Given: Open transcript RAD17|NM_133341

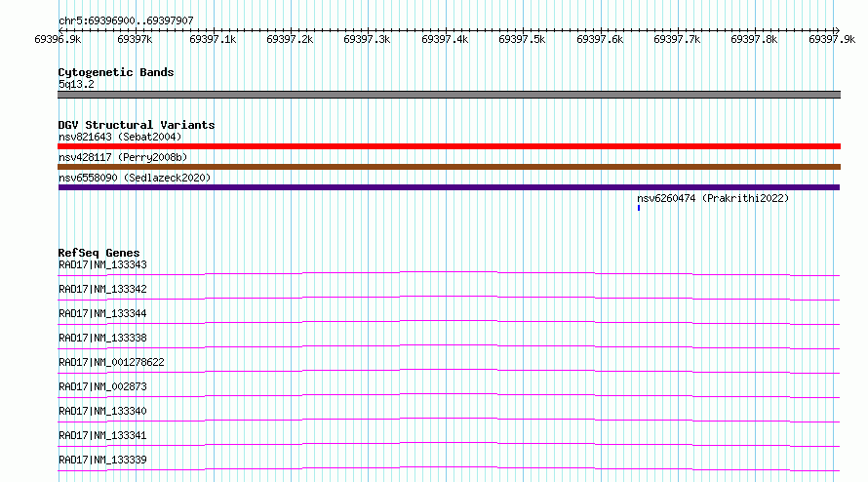Looking at the screenshot, I should tap(102, 435).
